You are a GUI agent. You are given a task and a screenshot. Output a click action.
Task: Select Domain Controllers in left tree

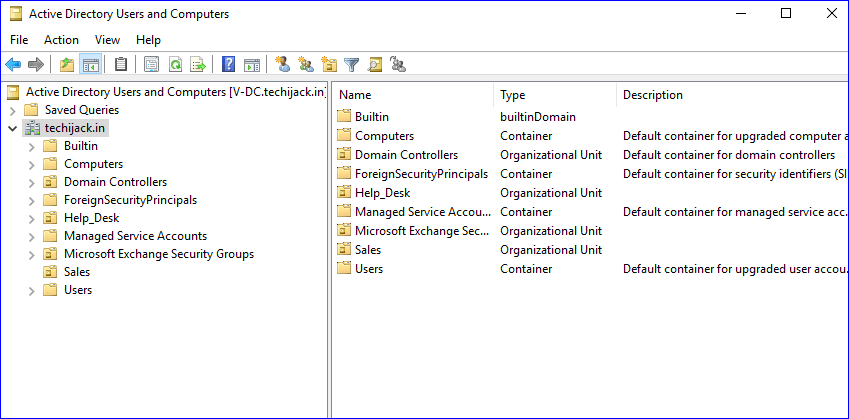[115, 182]
